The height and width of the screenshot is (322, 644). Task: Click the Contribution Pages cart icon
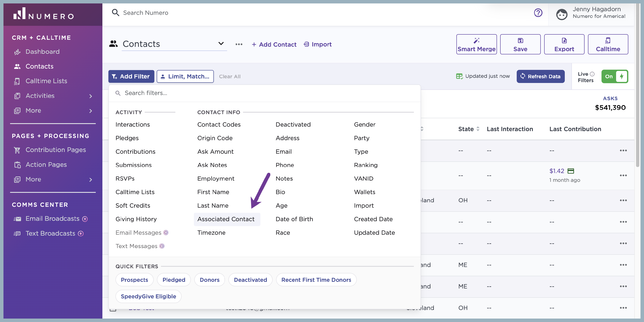point(17,150)
